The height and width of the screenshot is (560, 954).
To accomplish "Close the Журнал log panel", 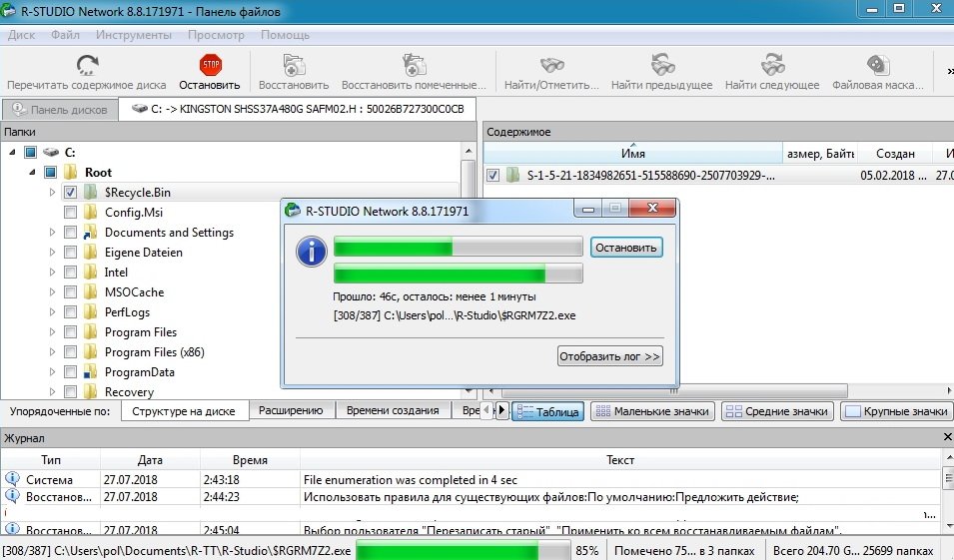I will (947, 437).
